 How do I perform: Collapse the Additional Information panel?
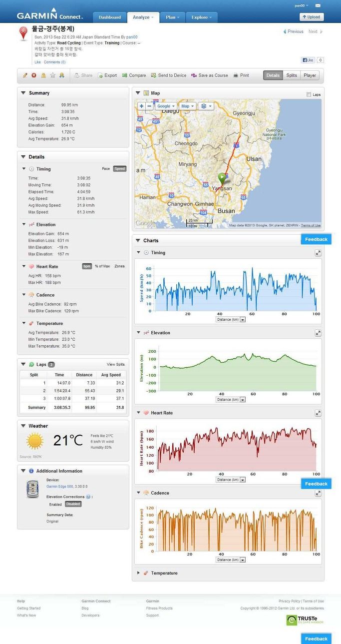point(23,471)
